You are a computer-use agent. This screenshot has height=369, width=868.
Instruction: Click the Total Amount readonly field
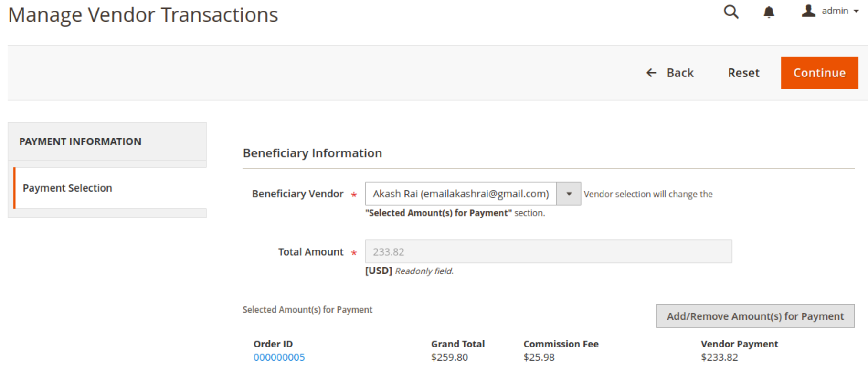tap(548, 252)
